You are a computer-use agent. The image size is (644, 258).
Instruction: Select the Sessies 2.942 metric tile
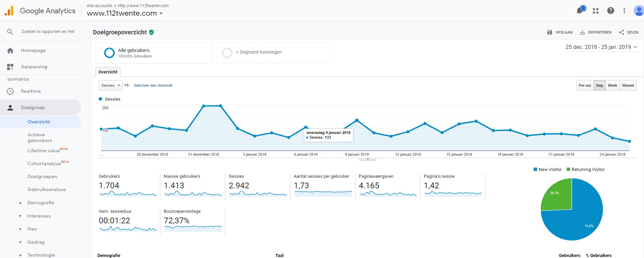(258, 186)
